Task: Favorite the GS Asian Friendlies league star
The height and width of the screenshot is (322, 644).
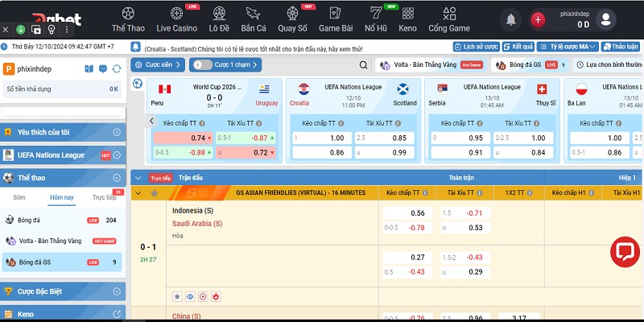Action: click(x=154, y=193)
